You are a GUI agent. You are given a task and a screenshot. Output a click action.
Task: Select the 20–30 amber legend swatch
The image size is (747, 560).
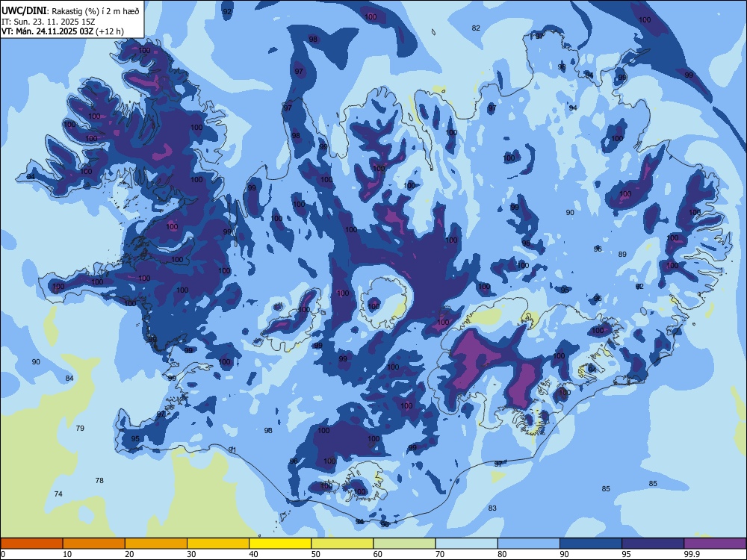(156, 544)
